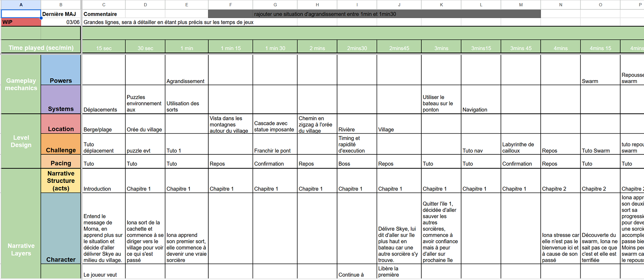Select the 'Délivre Skye' character cell
Screen dimensions: 644x280
coord(399,228)
